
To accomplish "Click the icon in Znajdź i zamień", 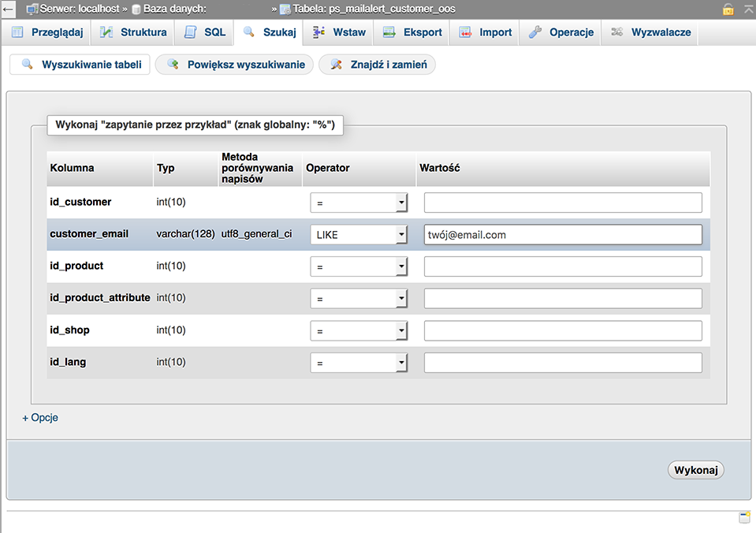I will (336, 64).
